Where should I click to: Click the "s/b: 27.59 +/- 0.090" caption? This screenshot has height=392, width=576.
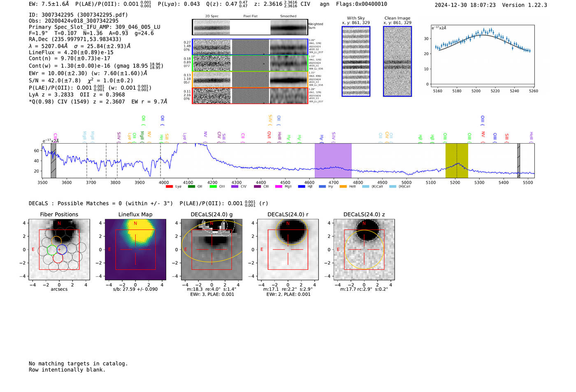click(135, 289)
